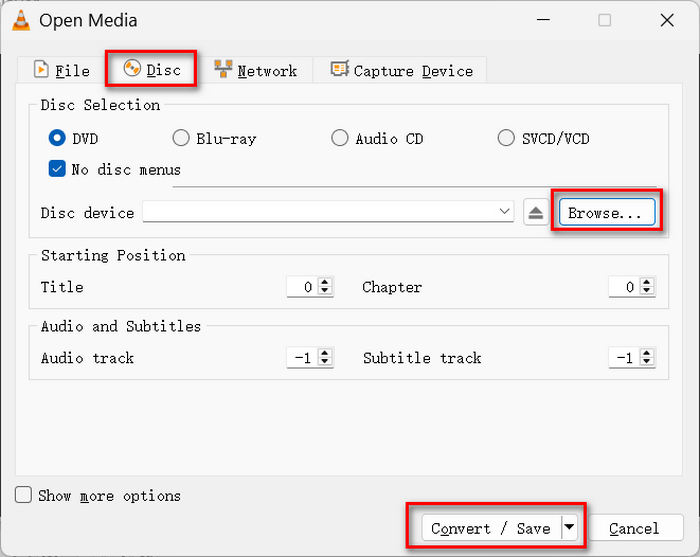This screenshot has width=700, height=557.
Task: Click the Browse... button
Action: click(607, 212)
